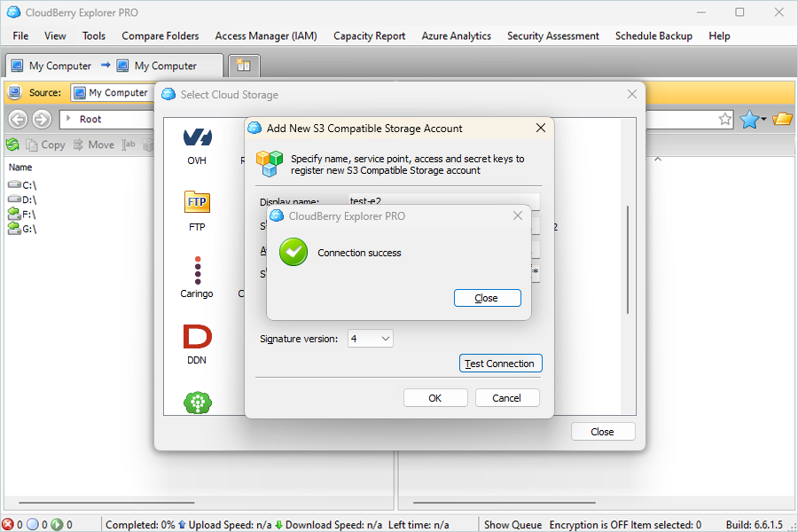Image resolution: width=798 pixels, height=532 pixels.
Task: Open the View menu
Action: (55, 36)
